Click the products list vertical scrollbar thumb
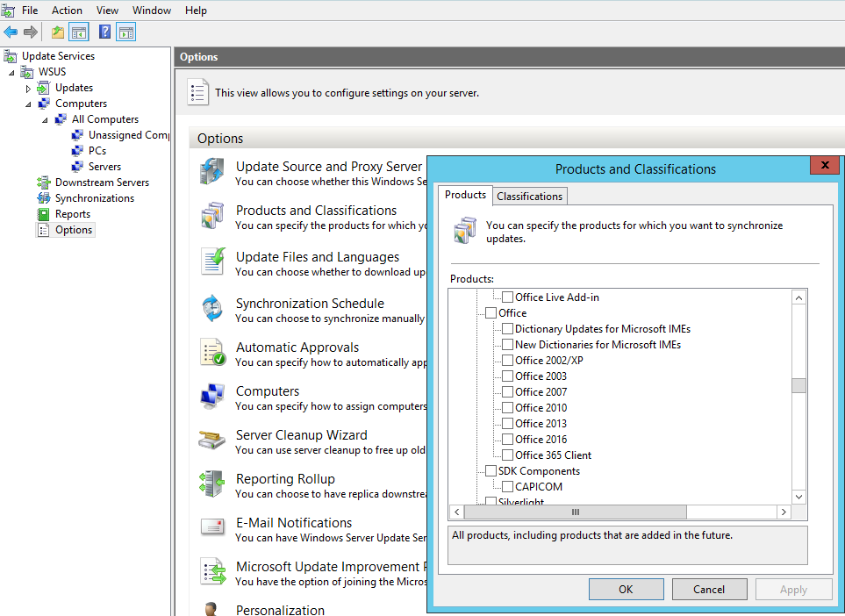The height and width of the screenshot is (616, 845). [x=798, y=385]
